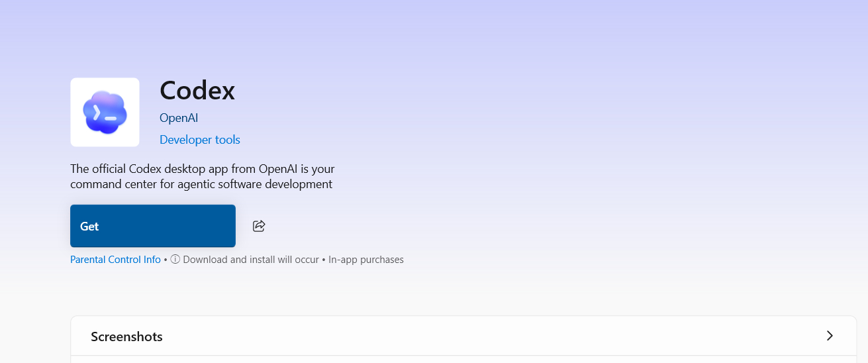Click the word Get on the blue button
The image size is (868, 363).
[x=89, y=227]
